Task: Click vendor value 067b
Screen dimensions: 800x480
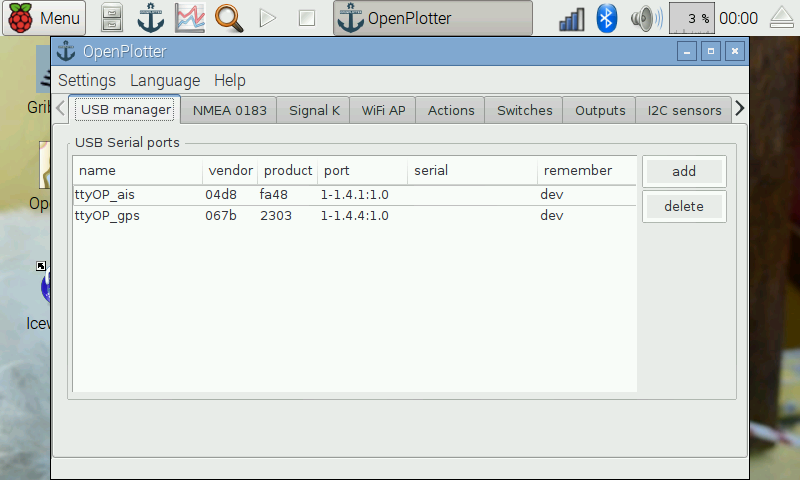Action: tap(221, 216)
